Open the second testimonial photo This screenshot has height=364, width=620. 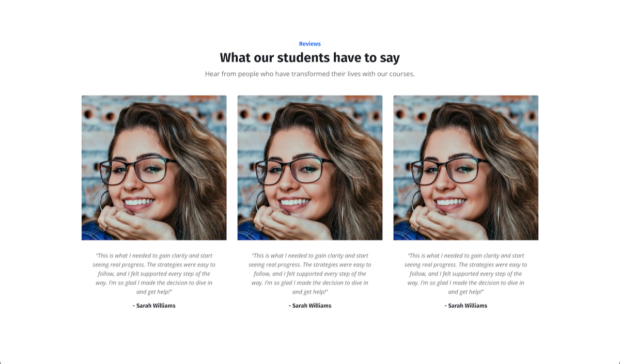point(310,168)
